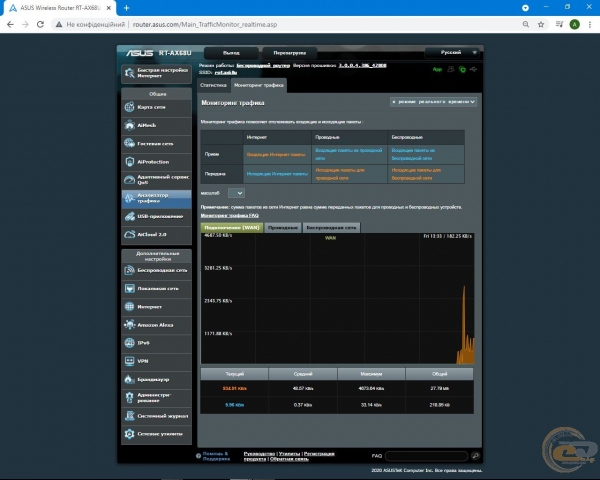Open the real-time mode dropdown
Screen dimensions: 600x480
point(433,102)
